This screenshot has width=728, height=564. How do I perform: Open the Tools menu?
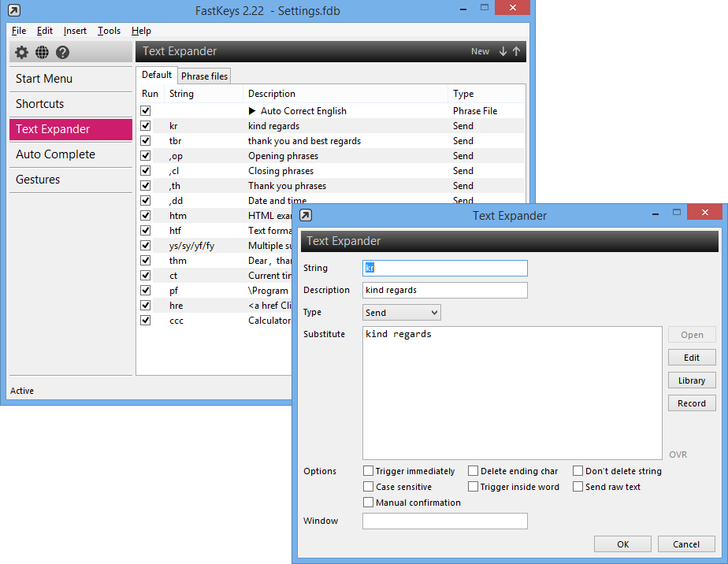pos(109,31)
